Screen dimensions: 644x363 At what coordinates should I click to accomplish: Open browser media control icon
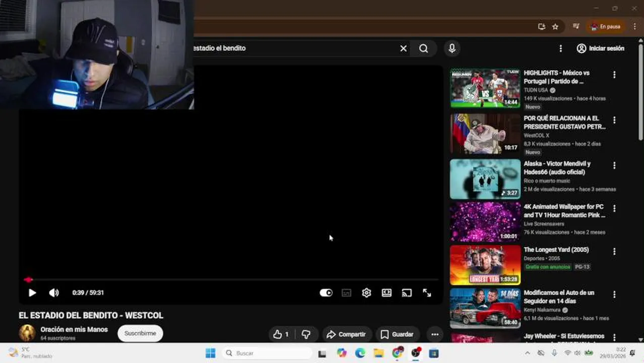coord(576,27)
